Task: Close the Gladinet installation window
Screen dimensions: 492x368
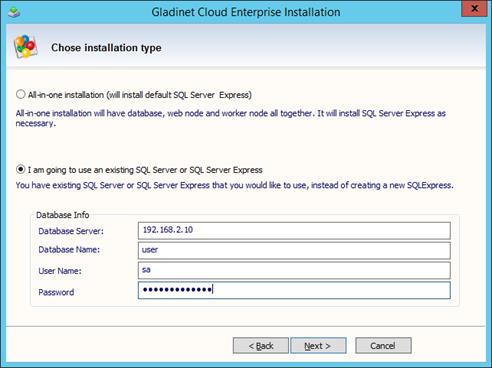Action: [x=474, y=9]
